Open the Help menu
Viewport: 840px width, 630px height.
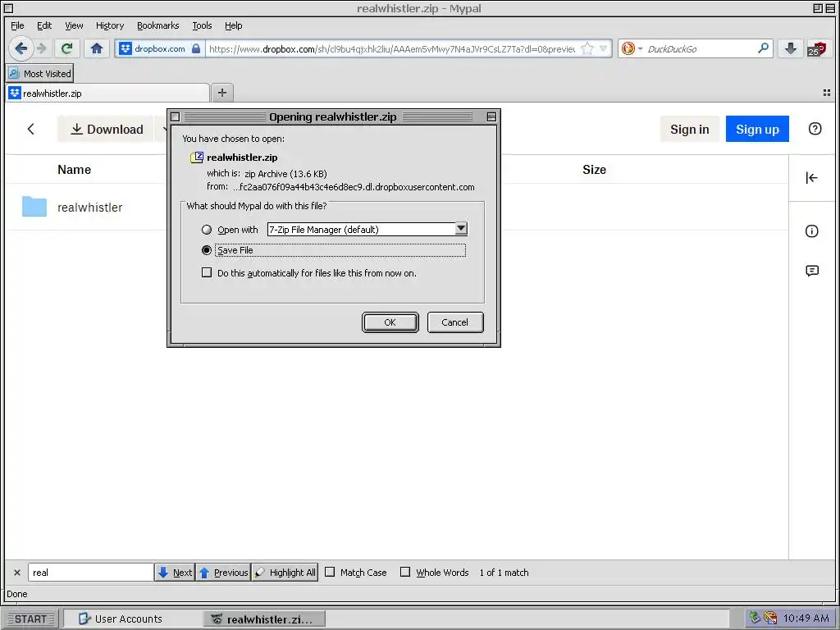[233, 25]
